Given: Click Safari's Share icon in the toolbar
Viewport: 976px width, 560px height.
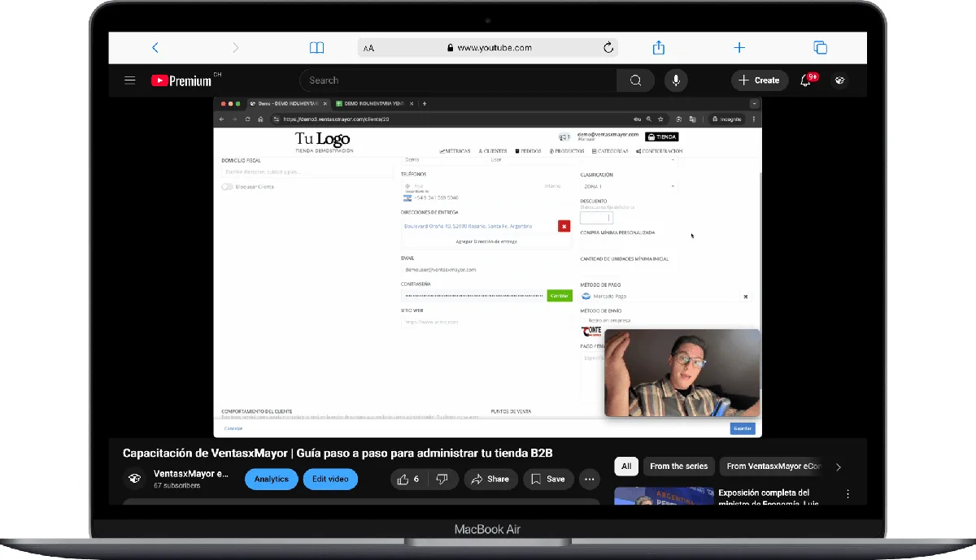Looking at the screenshot, I should click(x=658, y=47).
